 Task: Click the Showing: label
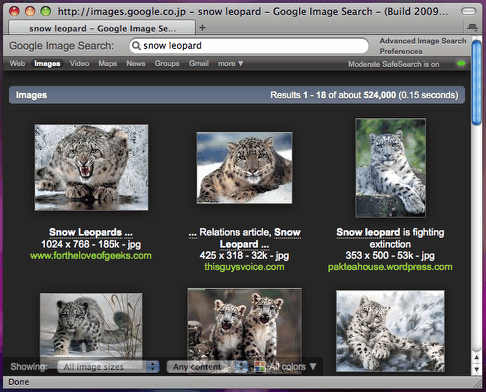[x=29, y=367]
